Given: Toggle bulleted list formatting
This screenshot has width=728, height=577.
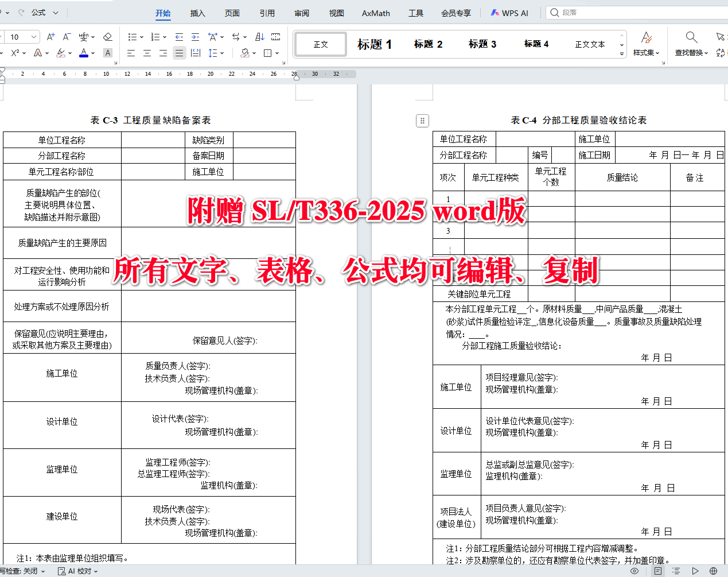Looking at the screenshot, I should click(x=133, y=37).
